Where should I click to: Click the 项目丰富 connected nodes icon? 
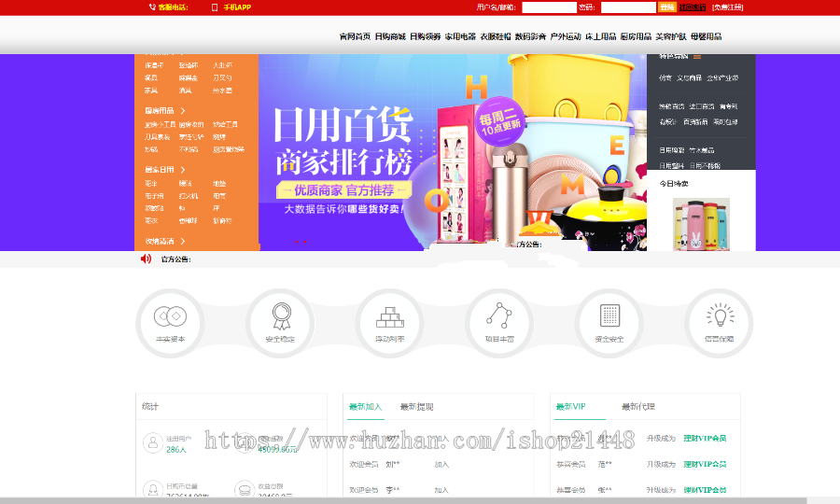click(x=499, y=315)
